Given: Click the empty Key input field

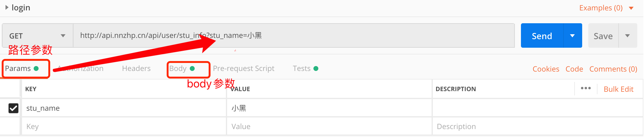Looking at the screenshot, I should (122, 127).
